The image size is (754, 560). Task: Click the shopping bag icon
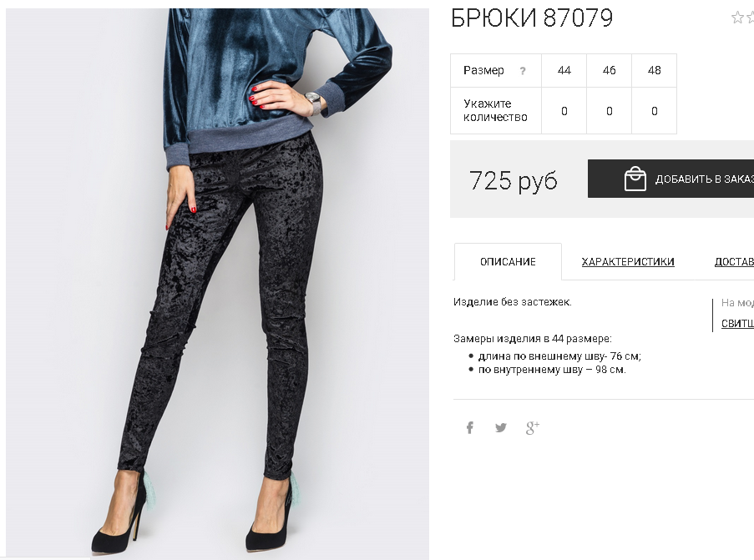tap(635, 179)
